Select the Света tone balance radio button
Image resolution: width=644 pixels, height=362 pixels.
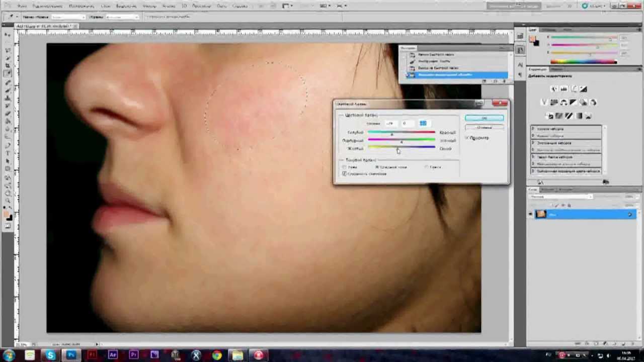427,167
